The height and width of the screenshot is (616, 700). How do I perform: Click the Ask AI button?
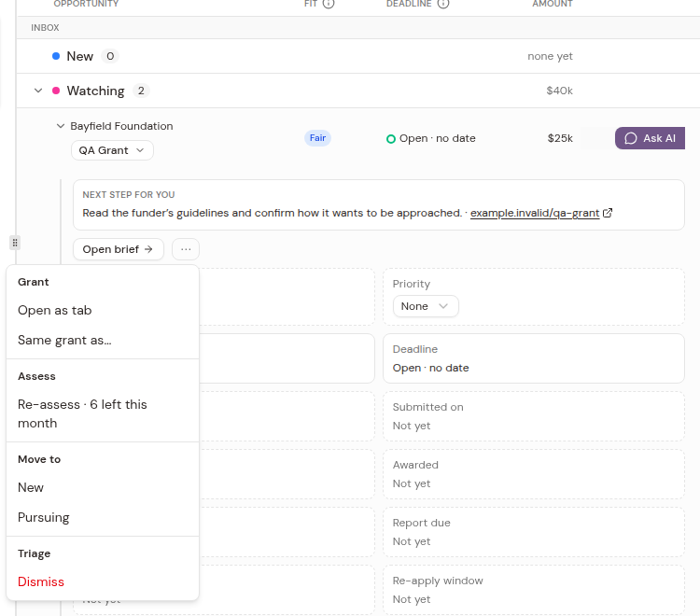pyautogui.click(x=650, y=138)
